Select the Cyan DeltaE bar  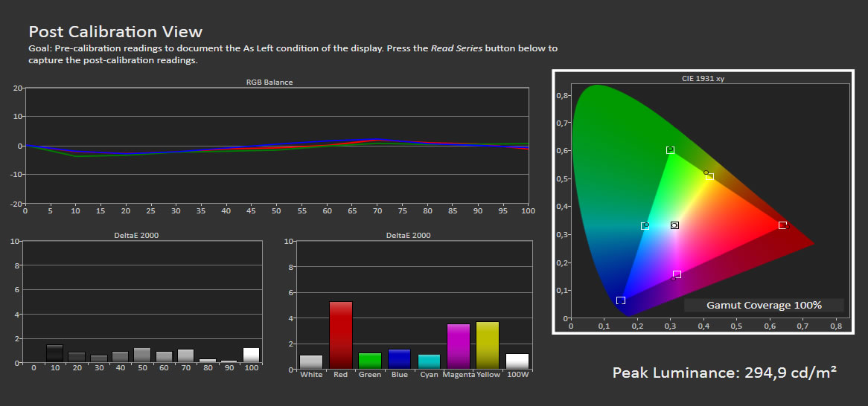[429, 361]
